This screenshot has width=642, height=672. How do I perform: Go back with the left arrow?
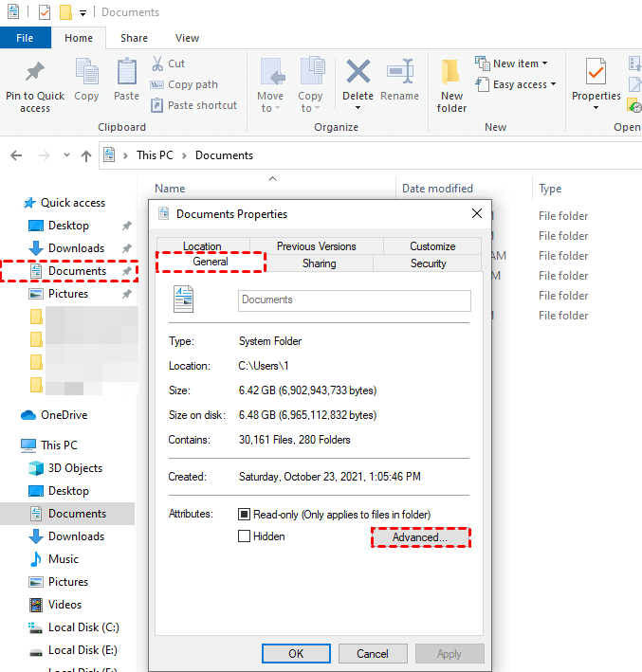(16, 155)
